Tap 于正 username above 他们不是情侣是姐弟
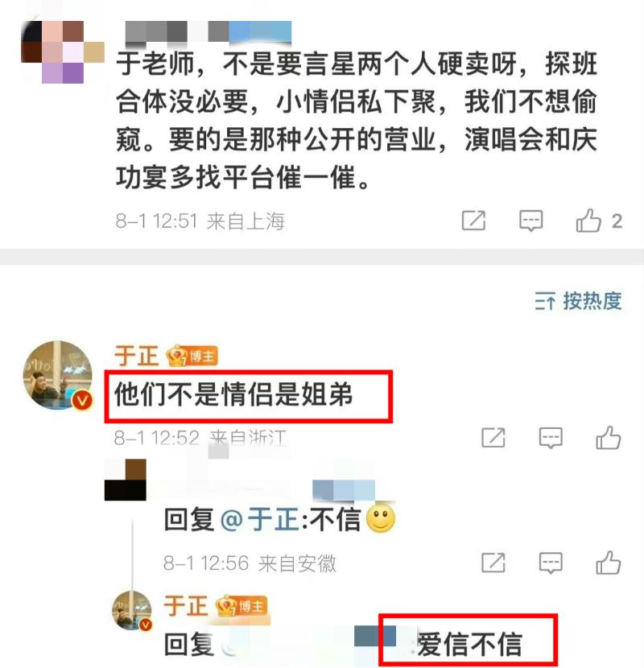Image resolution: width=644 pixels, height=668 pixels. [136, 356]
